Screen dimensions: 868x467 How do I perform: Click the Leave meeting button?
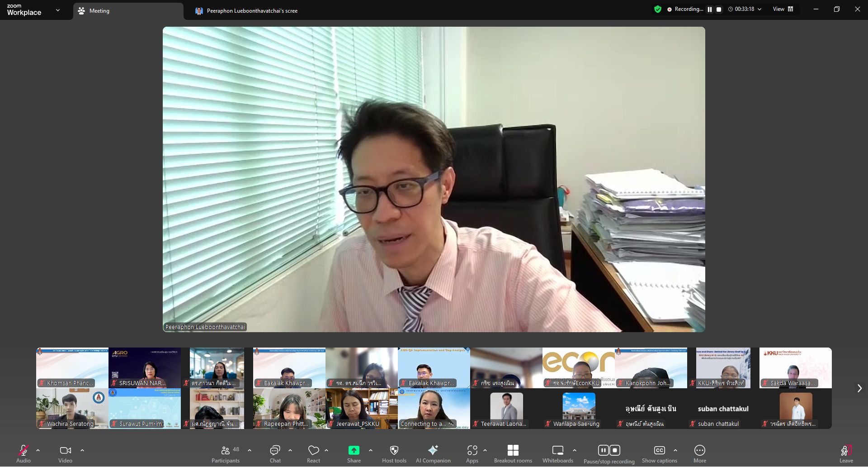(x=846, y=454)
